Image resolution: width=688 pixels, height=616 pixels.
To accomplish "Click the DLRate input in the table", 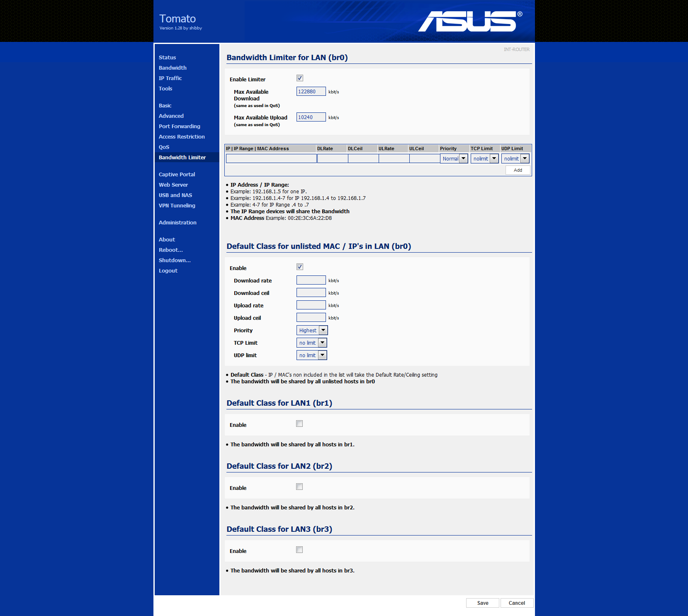I will 333,158.
